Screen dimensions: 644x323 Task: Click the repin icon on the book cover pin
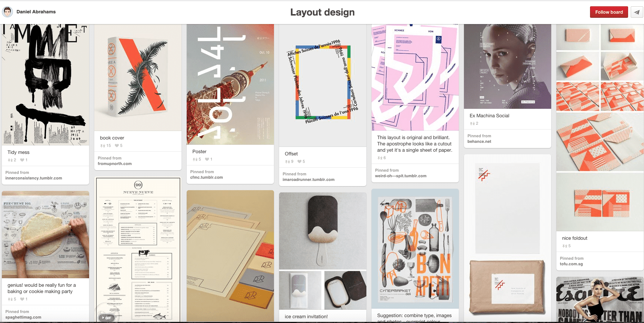(103, 146)
